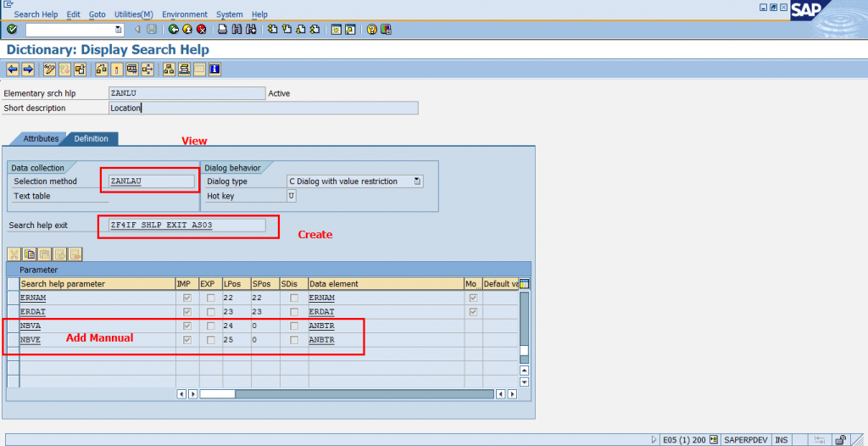Image resolution: width=868 pixels, height=446 pixels.
Task: Click the Generate Shortcut icon
Action: (x=350, y=30)
